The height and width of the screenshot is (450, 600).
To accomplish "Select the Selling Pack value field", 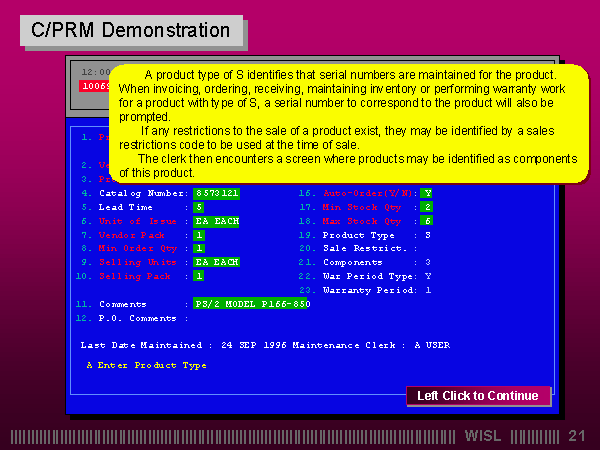I will [199, 276].
